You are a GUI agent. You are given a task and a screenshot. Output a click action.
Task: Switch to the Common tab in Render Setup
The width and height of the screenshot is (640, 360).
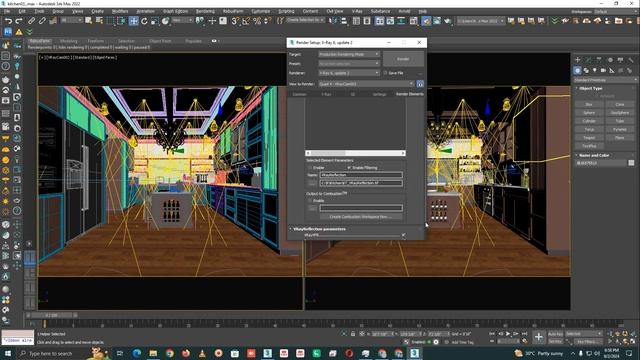pyautogui.click(x=299, y=94)
